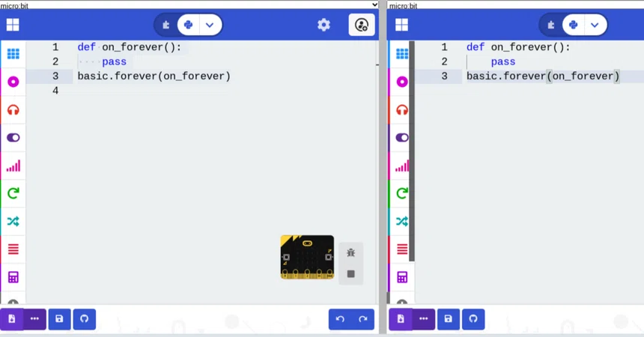The image size is (644, 337).
Task: Open Input category in left editor toolbox
Action: (x=13, y=82)
